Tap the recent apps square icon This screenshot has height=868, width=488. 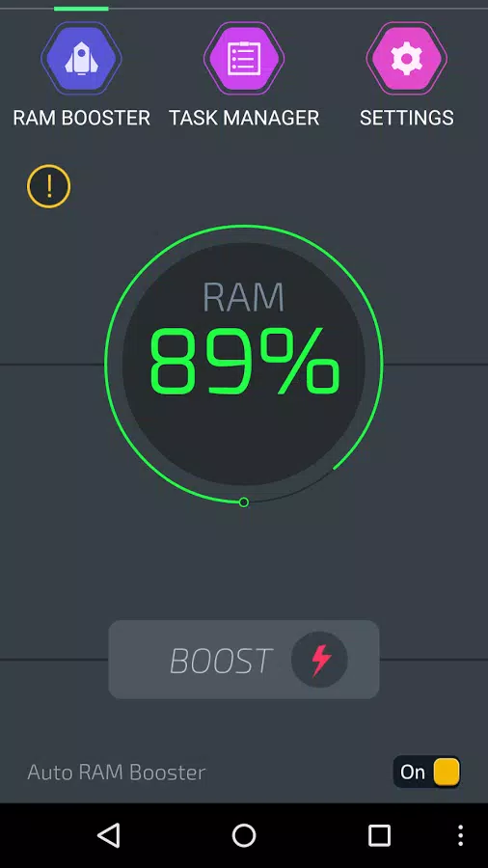pyautogui.click(x=380, y=835)
